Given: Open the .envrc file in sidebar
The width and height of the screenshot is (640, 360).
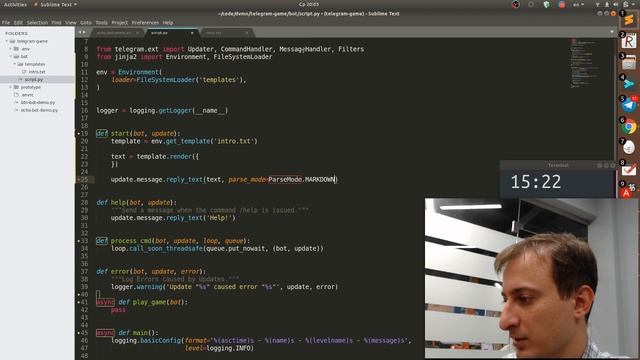Looking at the screenshot, I should (27, 95).
